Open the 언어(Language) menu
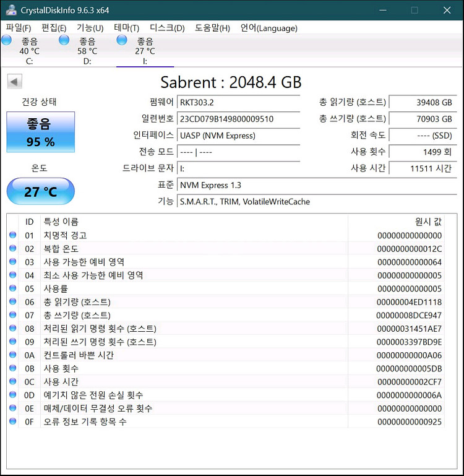464x476 pixels. click(269, 28)
